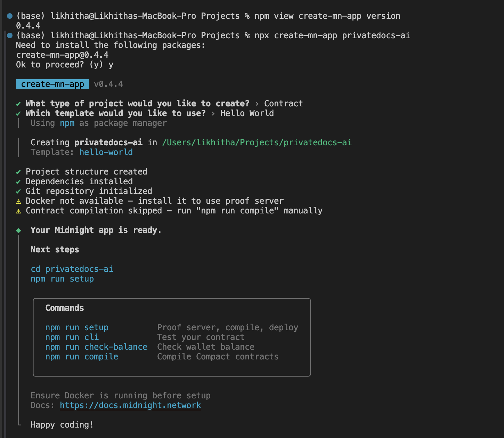Click the green checkmark beside 'Dependencies installed'
This screenshot has width=504, height=438.
[18, 181]
